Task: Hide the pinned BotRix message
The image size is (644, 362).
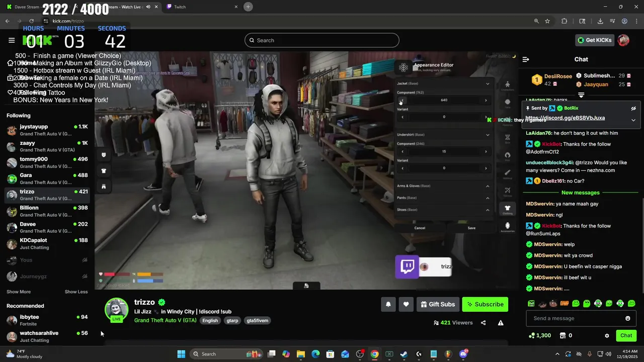Action: tap(633, 108)
